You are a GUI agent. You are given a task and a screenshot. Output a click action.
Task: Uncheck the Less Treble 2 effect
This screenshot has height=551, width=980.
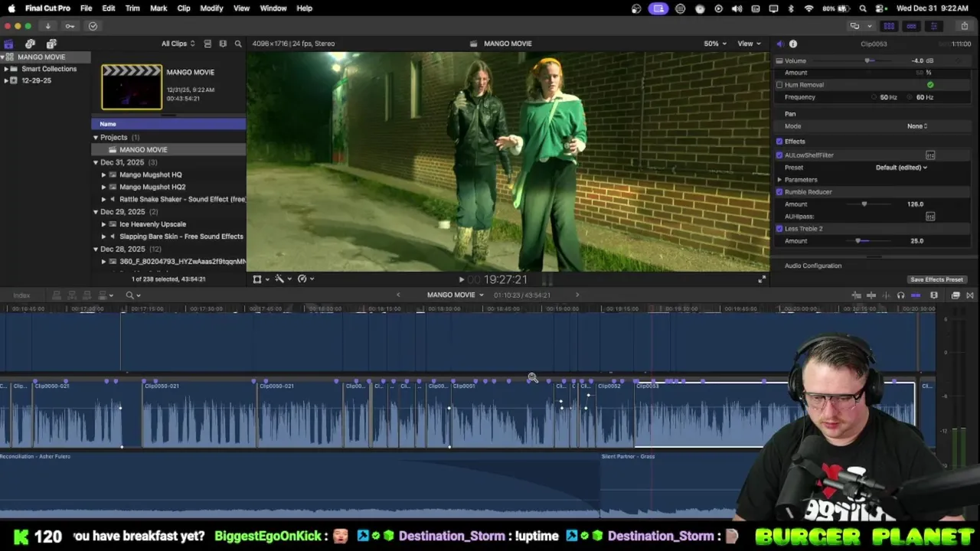click(779, 229)
